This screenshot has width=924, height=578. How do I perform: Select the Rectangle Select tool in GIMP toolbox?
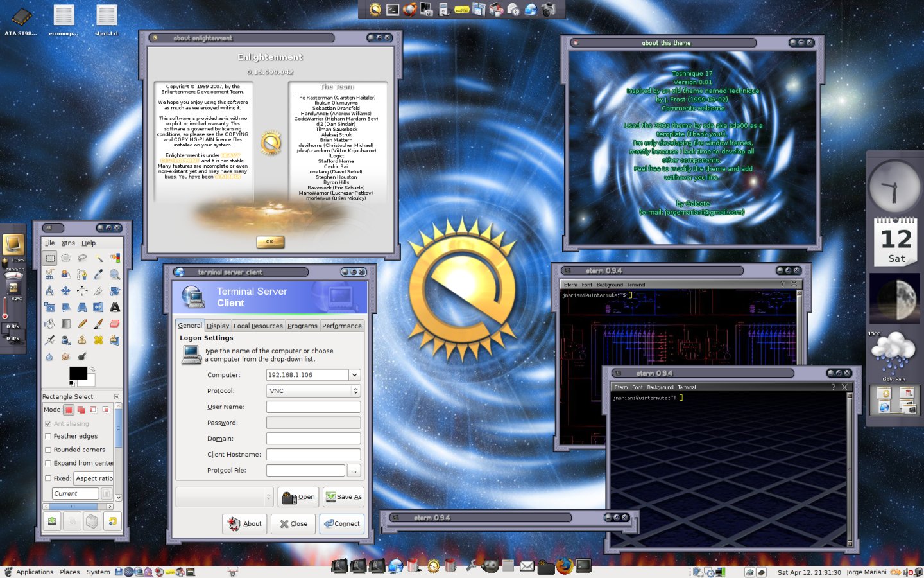(49, 258)
